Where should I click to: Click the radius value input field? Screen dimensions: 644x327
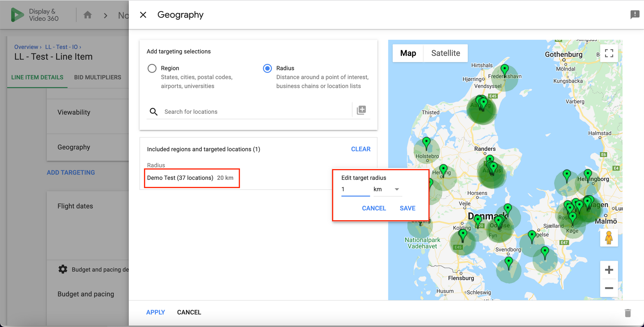(x=355, y=189)
